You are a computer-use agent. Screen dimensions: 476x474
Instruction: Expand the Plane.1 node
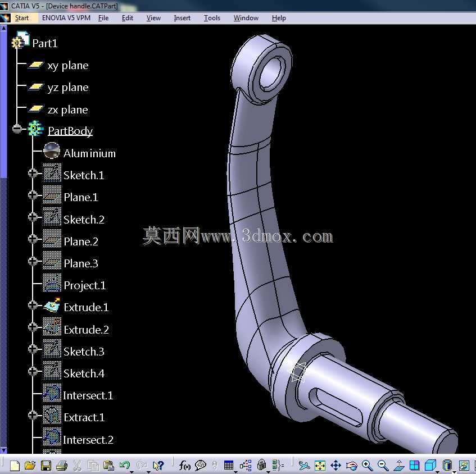[33, 195]
